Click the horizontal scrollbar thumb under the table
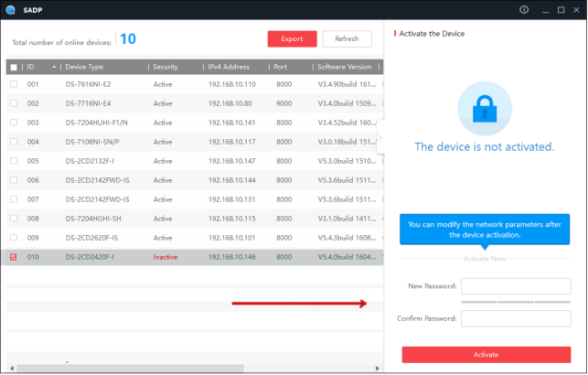The width and height of the screenshot is (588, 375). point(130,369)
